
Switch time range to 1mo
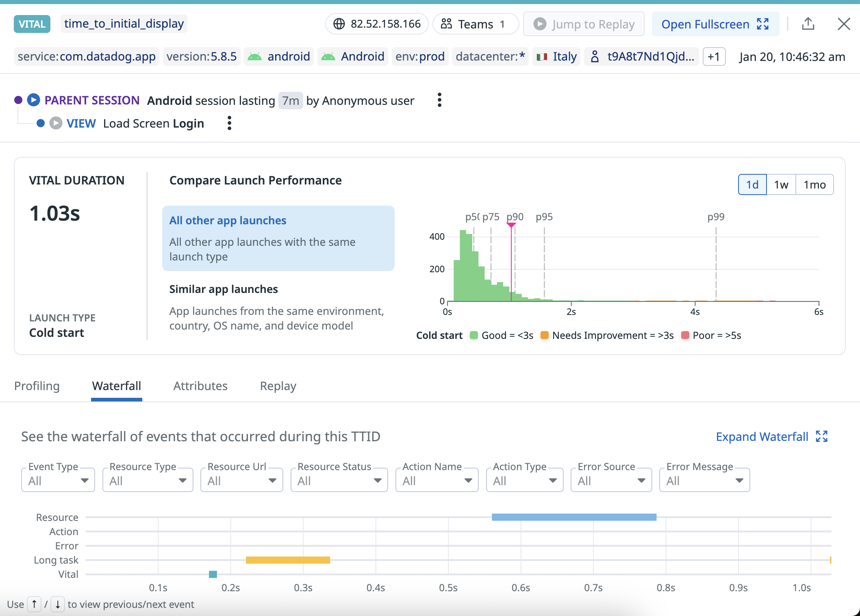814,185
